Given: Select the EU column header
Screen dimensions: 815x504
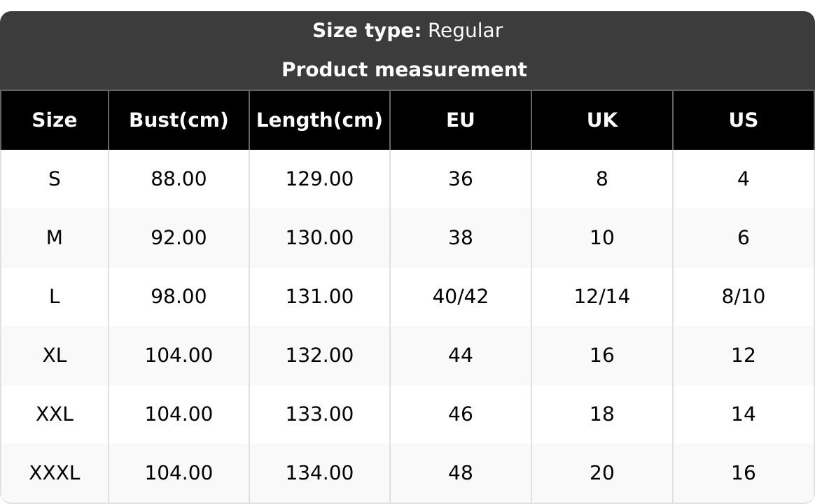Looking at the screenshot, I should [x=461, y=120].
